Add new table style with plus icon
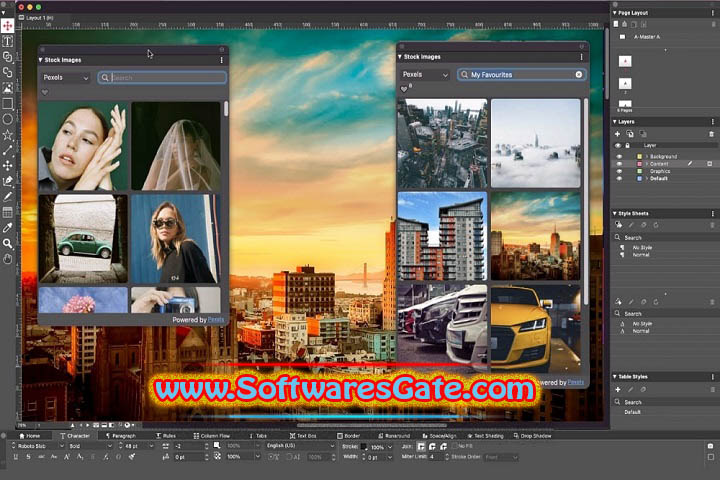This screenshot has width=720, height=480. (618, 390)
